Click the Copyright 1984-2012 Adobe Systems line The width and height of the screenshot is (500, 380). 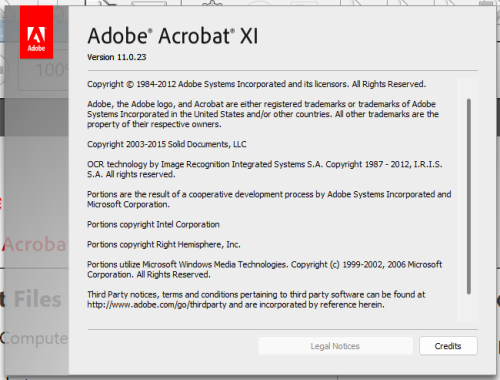256,84
